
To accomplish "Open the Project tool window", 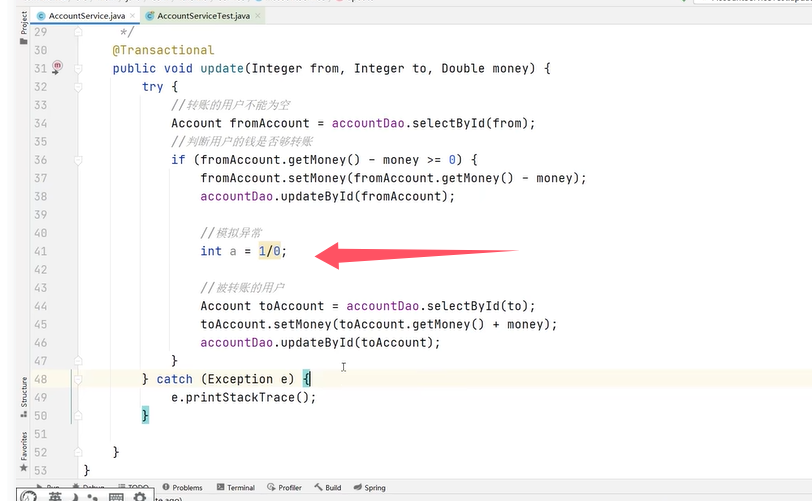I will (24, 27).
